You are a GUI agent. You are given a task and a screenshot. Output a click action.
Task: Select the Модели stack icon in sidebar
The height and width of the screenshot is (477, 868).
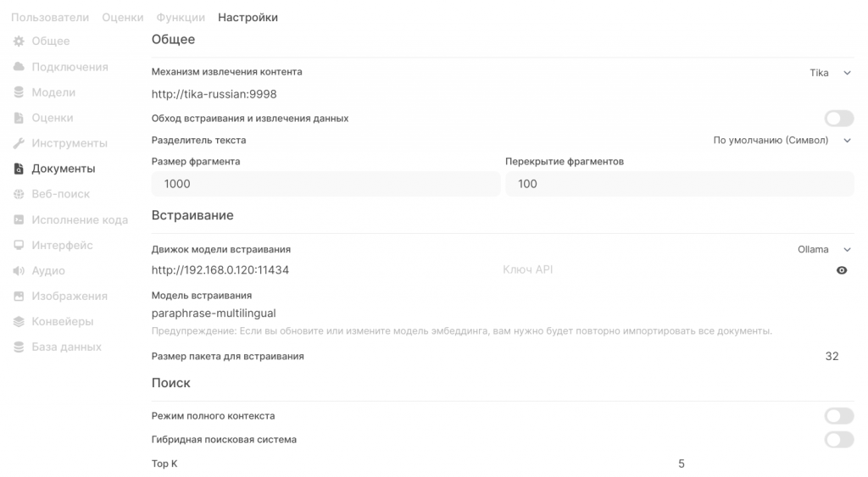point(19,92)
